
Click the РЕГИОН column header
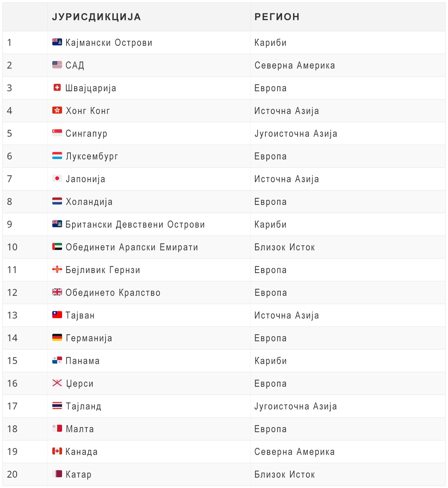click(x=277, y=17)
